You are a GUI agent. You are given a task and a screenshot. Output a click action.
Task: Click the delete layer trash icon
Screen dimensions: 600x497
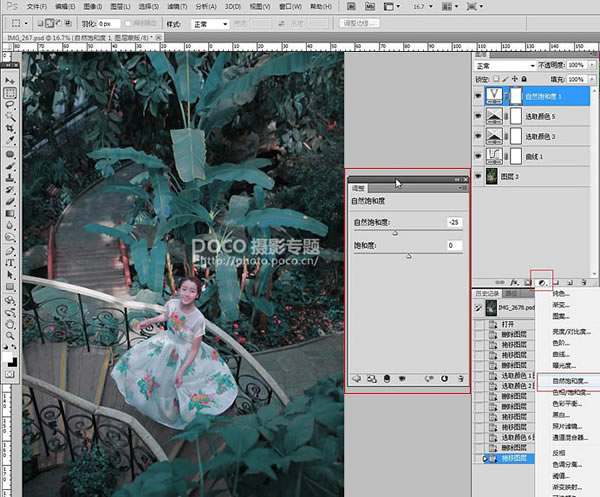pos(584,282)
